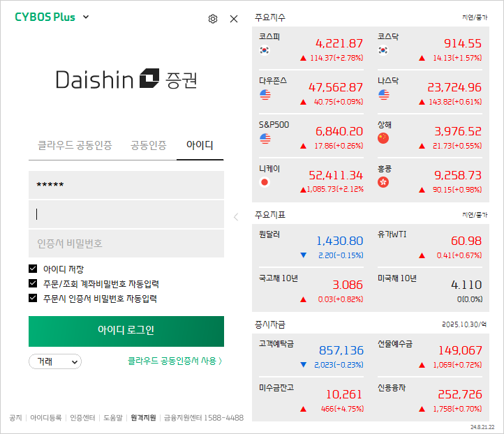
Task: Open the 거래 mode dropdown
Action: tap(55, 361)
